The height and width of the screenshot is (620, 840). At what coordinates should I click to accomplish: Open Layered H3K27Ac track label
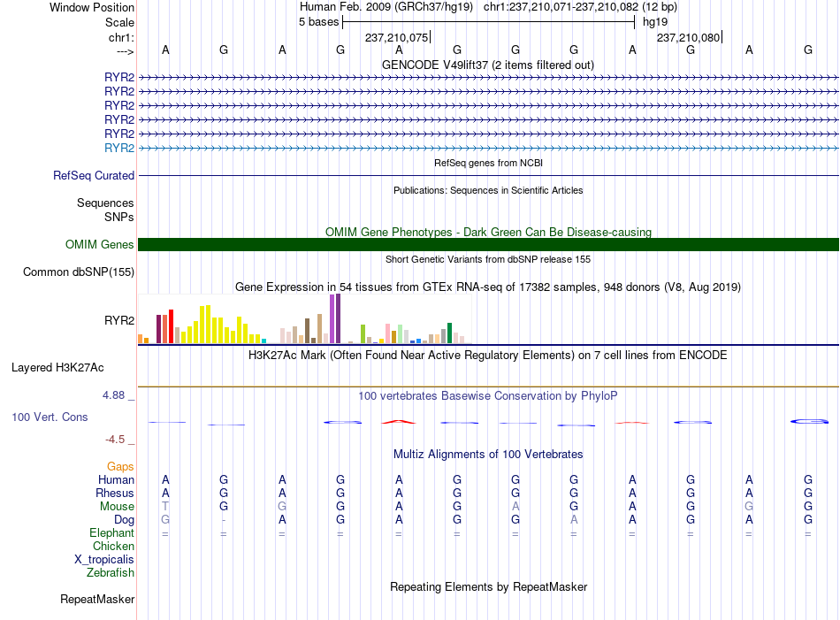57,368
